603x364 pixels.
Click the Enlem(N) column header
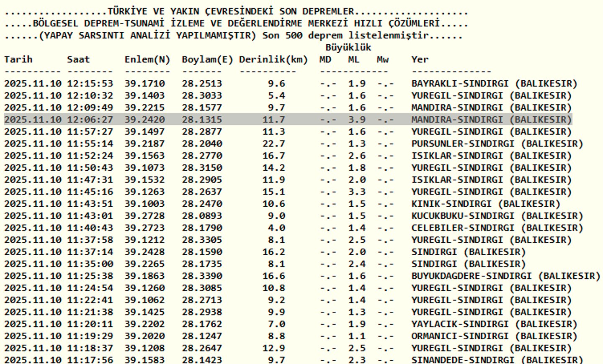147,60
